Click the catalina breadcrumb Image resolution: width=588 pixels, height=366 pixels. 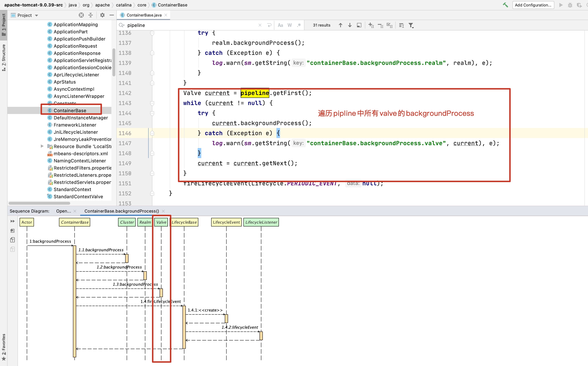pyautogui.click(x=124, y=5)
